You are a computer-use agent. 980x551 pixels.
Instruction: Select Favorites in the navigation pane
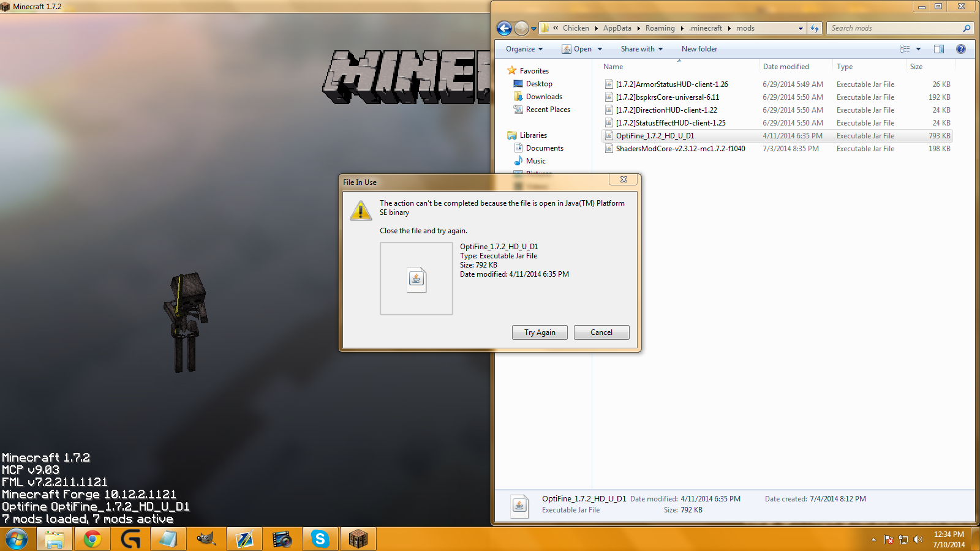point(534,71)
